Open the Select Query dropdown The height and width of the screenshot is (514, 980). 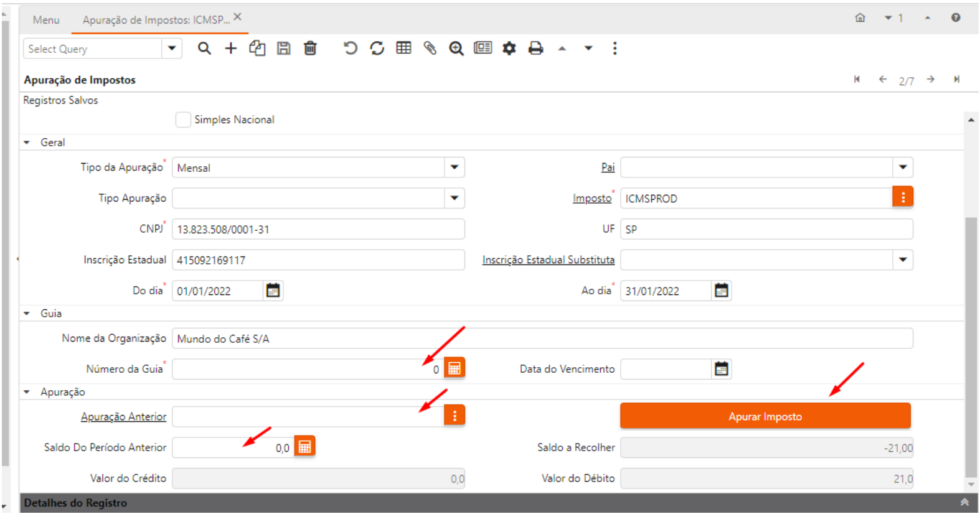(x=172, y=49)
